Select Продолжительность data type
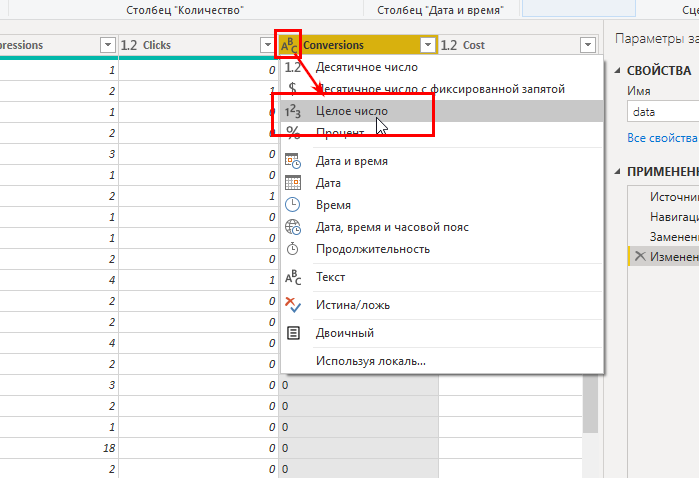This screenshot has width=699, height=478. point(442,249)
